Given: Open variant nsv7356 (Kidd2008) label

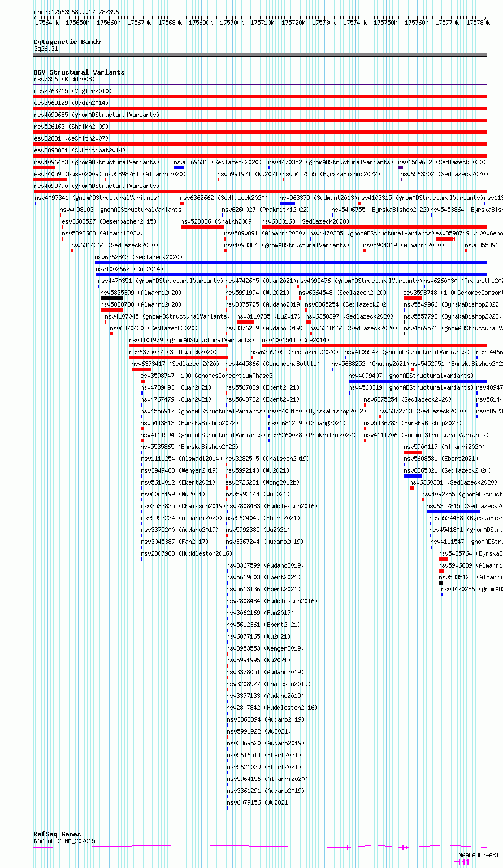Looking at the screenshot, I should [64, 79].
